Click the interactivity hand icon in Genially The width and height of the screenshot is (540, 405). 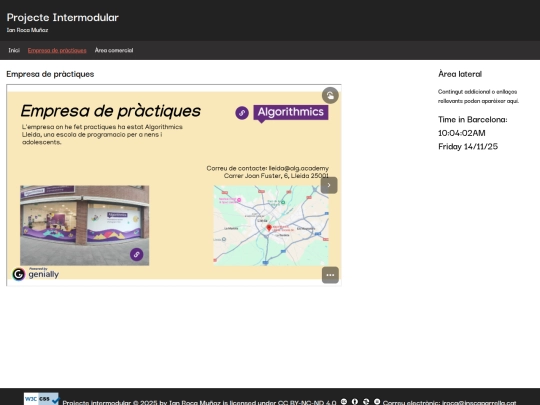tap(330, 95)
